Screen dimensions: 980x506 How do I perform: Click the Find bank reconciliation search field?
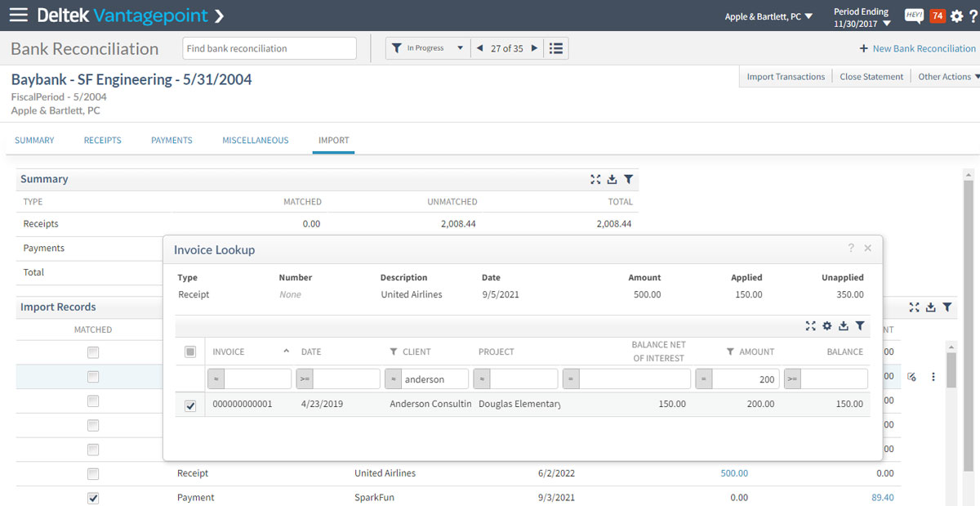[269, 48]
